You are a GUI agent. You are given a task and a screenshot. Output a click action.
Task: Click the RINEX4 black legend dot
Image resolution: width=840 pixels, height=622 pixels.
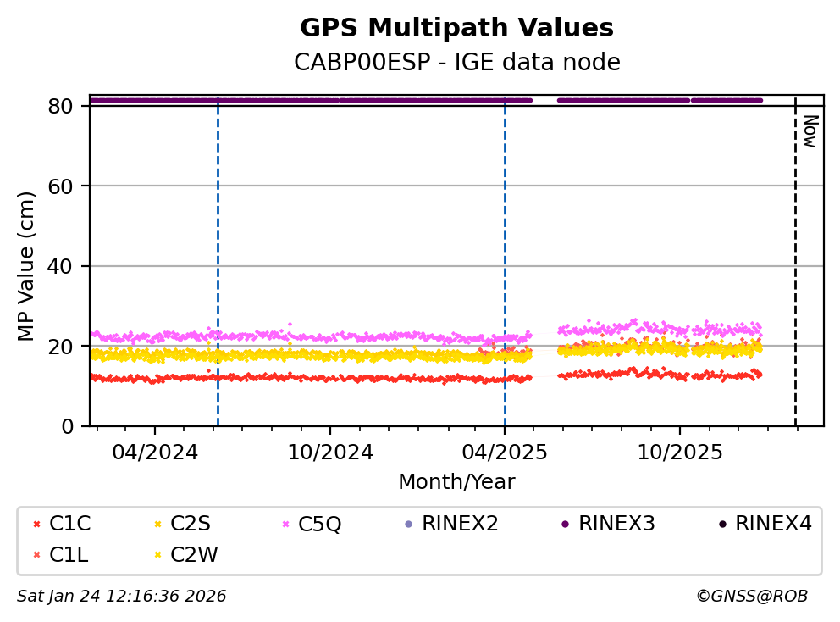(x=721, y=525)
